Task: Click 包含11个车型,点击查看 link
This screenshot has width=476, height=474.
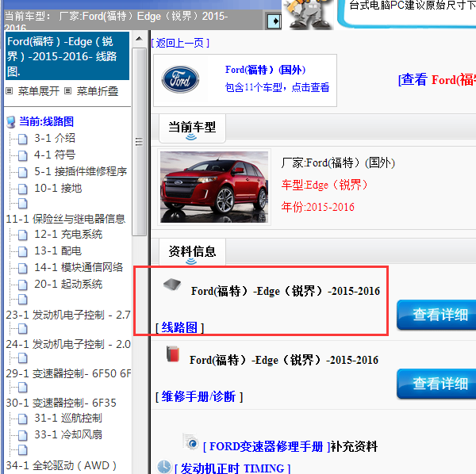Action: pyautogui.click(x=277, y=87)
